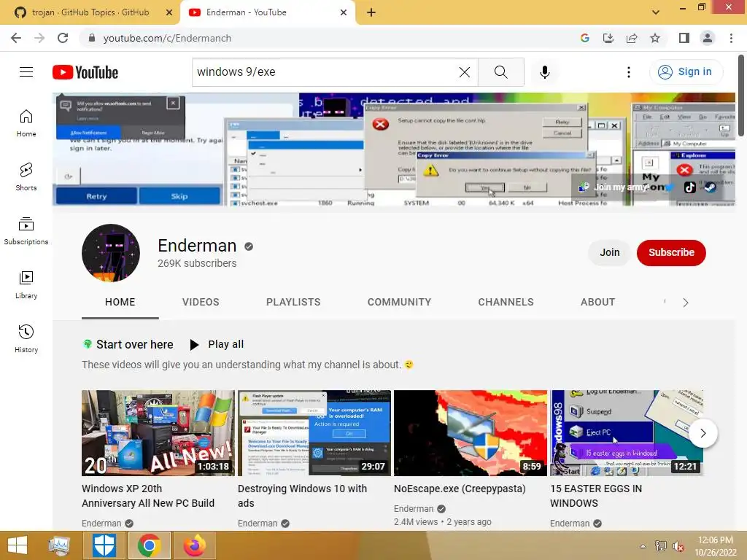Open NoEscape.exe (Creepypasta) thumbnail
Screen dimensions: 747x560
pos(471,433)
